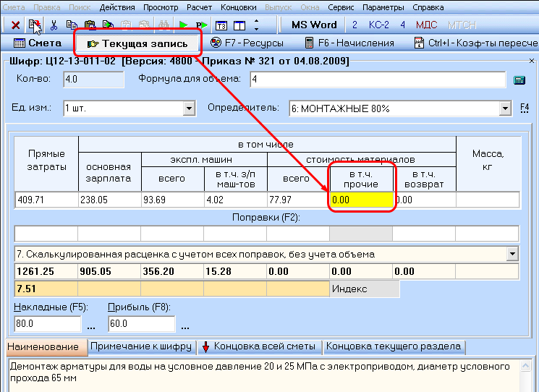Click the scissors cut icon
The width and height of the screenshot is (539, 392).
54,25
